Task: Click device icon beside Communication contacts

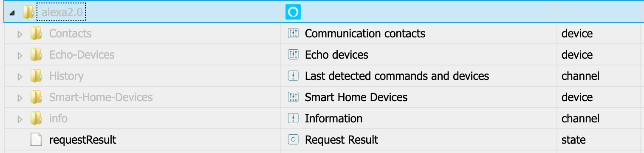Action: click(x=293, y=34)
